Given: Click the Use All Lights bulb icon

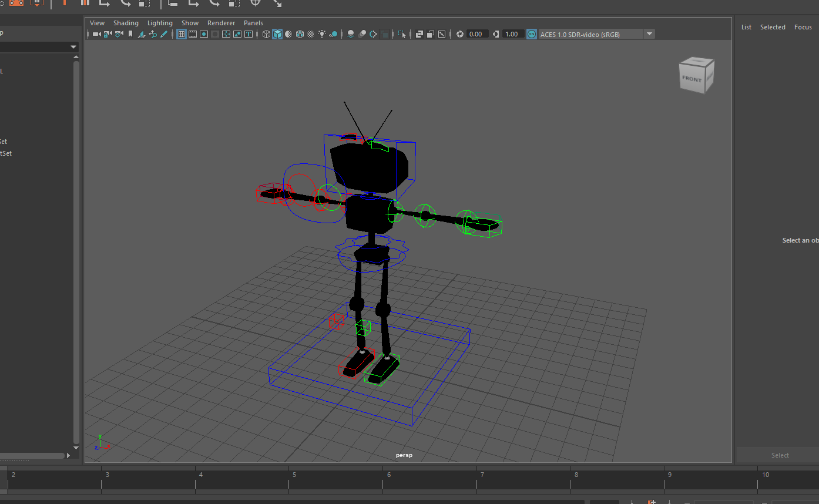Looking at the screenshot, I should coord(322,34).
